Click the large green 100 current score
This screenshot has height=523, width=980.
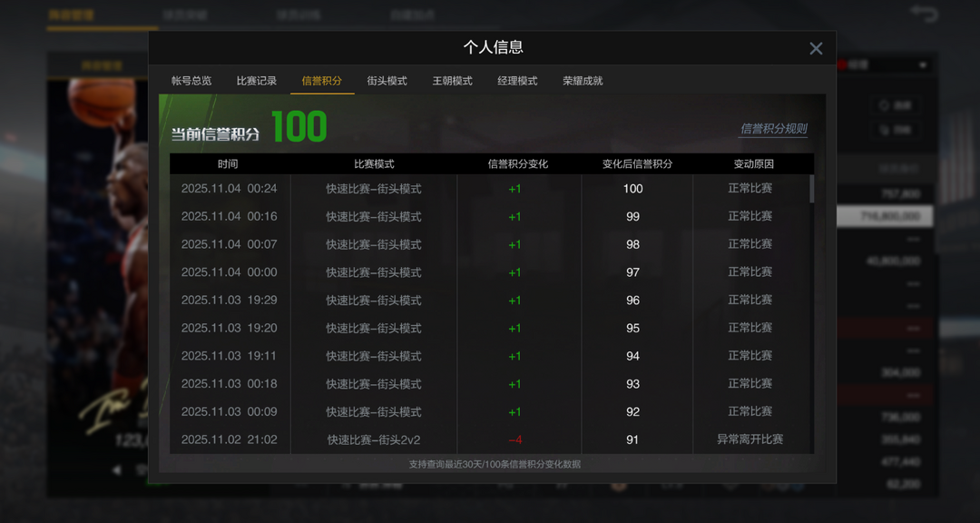[x=299, y=126]
